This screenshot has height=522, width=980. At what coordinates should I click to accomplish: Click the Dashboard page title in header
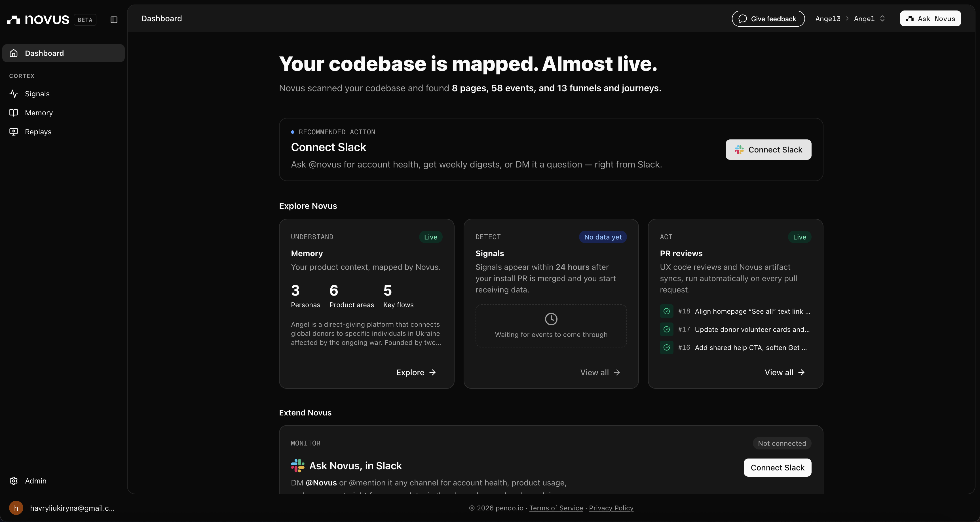pos(162,19)
